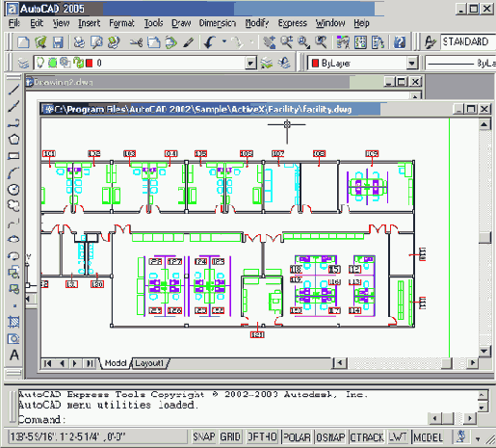Toggle OSNAP in status bar
Screen dimensions: 496x448
pyautogui.click(x=330, y=437)
